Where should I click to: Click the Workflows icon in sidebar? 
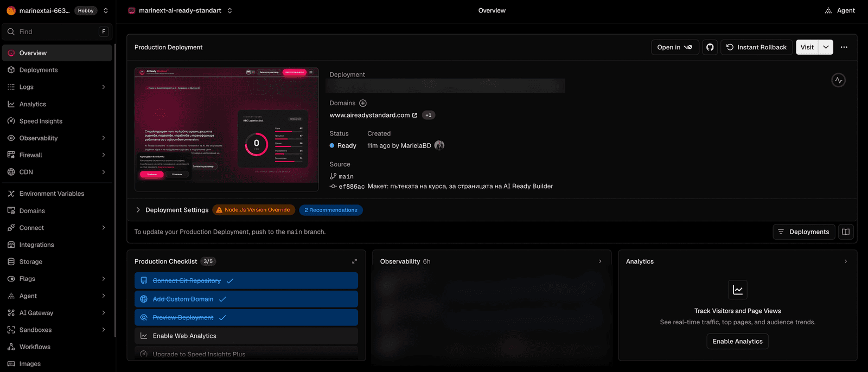11,347
